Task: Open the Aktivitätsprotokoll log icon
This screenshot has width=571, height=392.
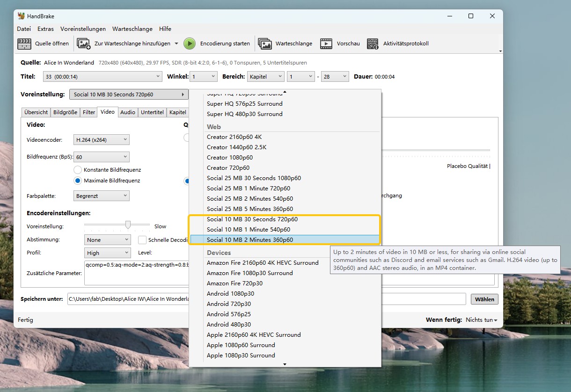Action: pyautogui.click(x=373, y=44)
